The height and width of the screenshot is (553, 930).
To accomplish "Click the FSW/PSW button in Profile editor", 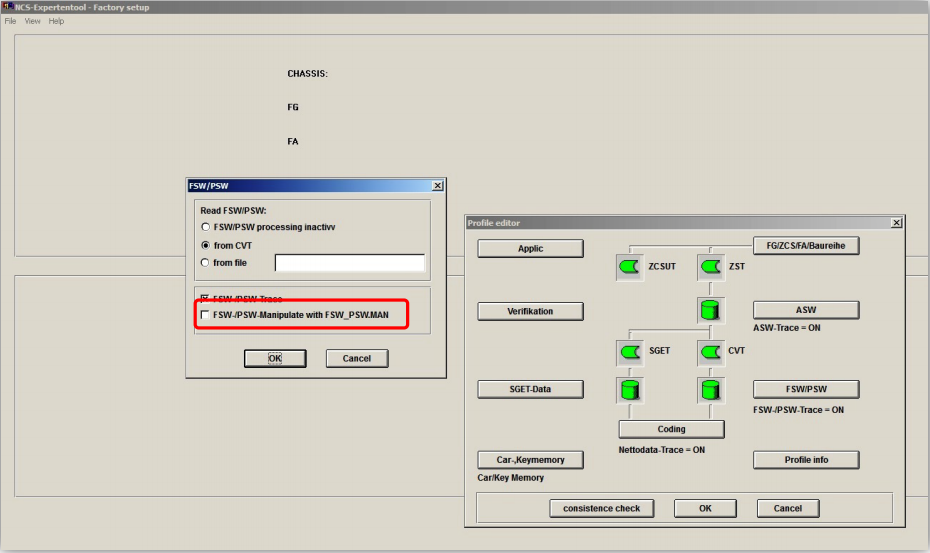I will click(806, 389).
